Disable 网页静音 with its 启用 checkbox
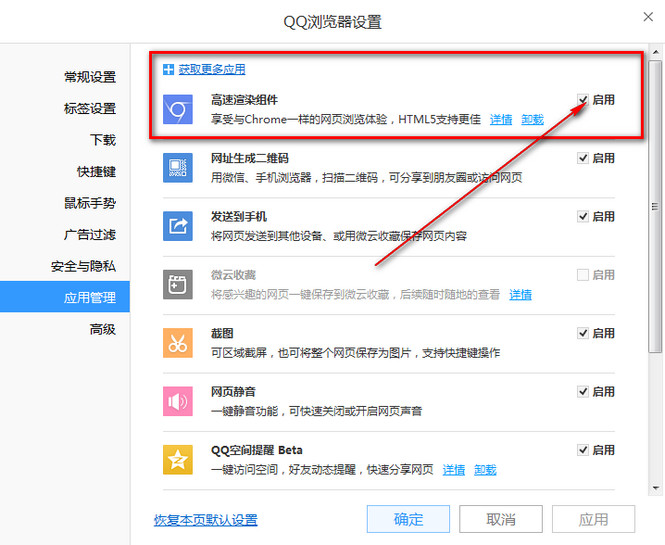The width and height of the screenshot is (665, 545). coord(583,392)
